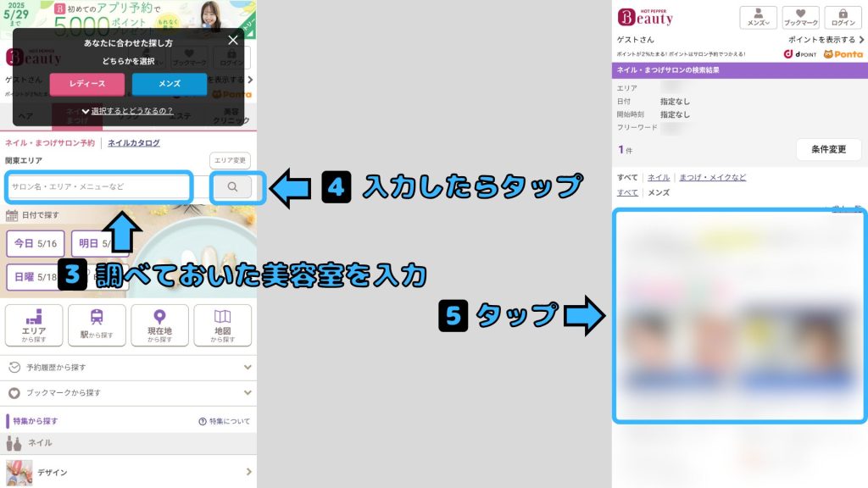
Task: Open the メンズ dropdown on results page
Action: (758, 17)
